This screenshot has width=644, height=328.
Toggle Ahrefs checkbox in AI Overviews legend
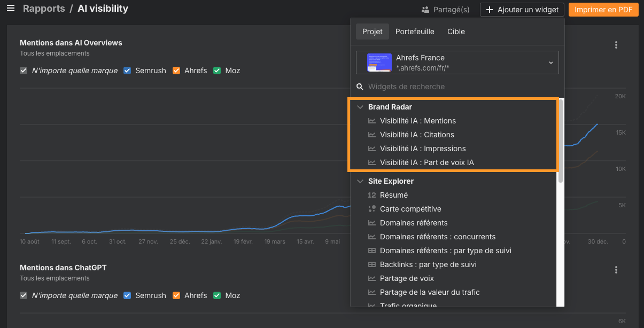click(x=176, y=71)
